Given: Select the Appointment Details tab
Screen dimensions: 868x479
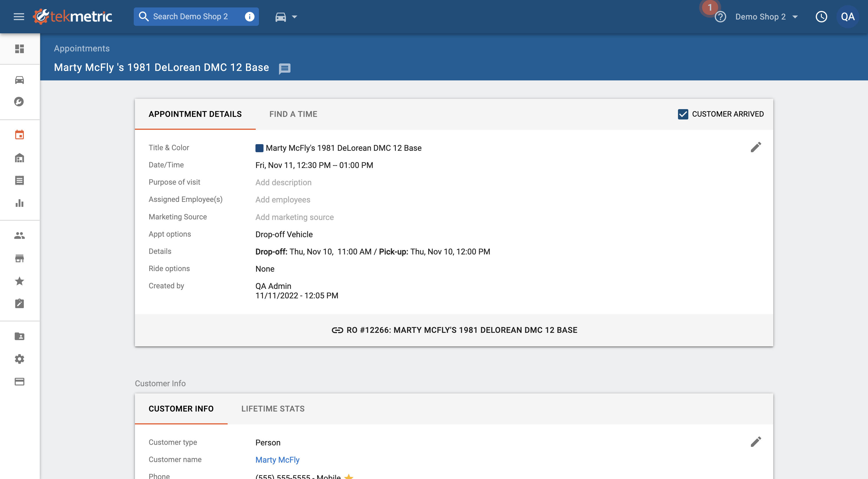Looking at the screenshot, I should (x=195, y=114).
